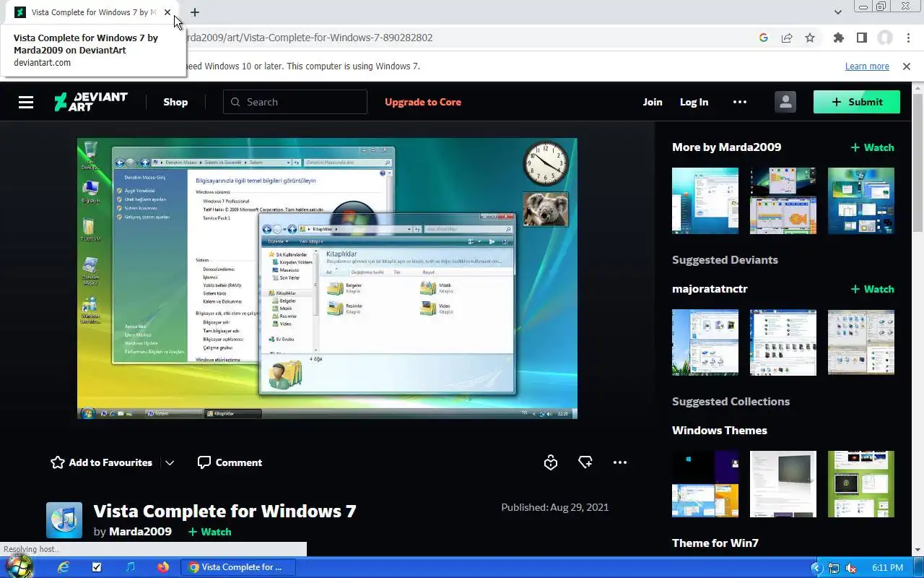Open the header three-dot more menu
The image size is (924, 578).
pyautogui.click(x=740, y=102)
